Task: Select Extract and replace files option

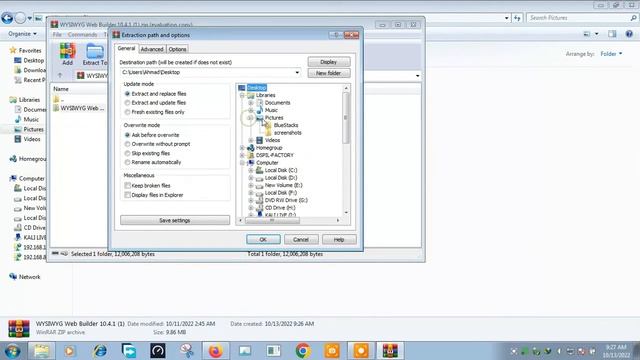Action: coord(127,94)
